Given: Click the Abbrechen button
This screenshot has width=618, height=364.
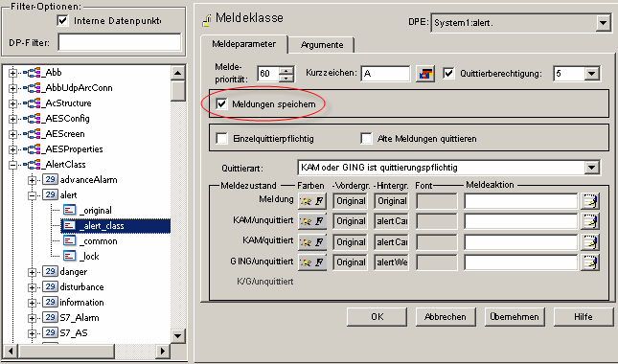Looking at the screenshot, I should click(446, 317).
